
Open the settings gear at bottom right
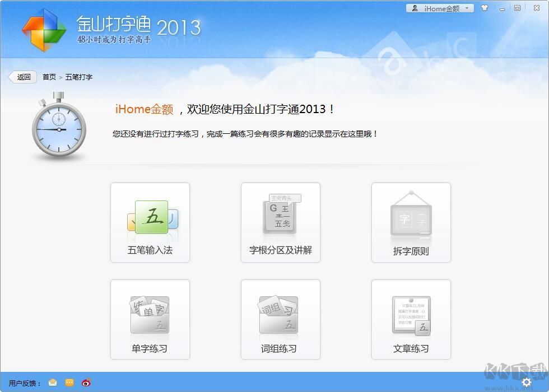pos(525,381)
